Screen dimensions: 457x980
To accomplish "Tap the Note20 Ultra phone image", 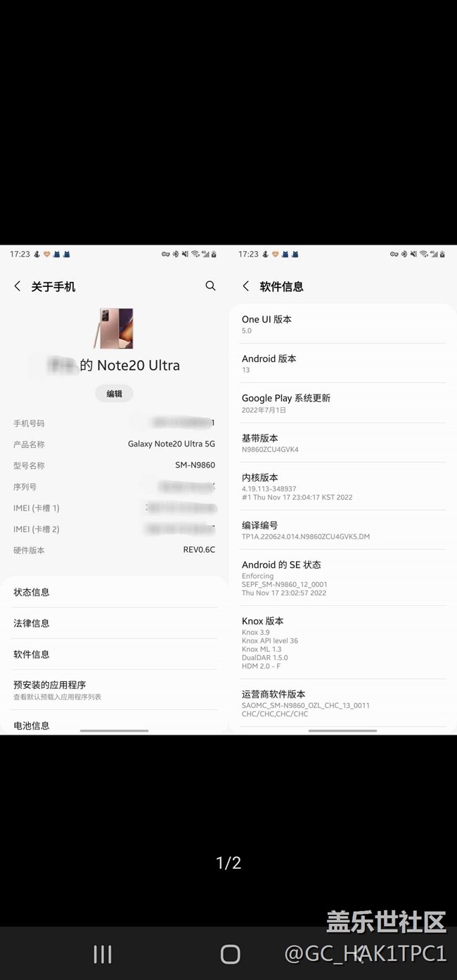I will pos(114,328).
